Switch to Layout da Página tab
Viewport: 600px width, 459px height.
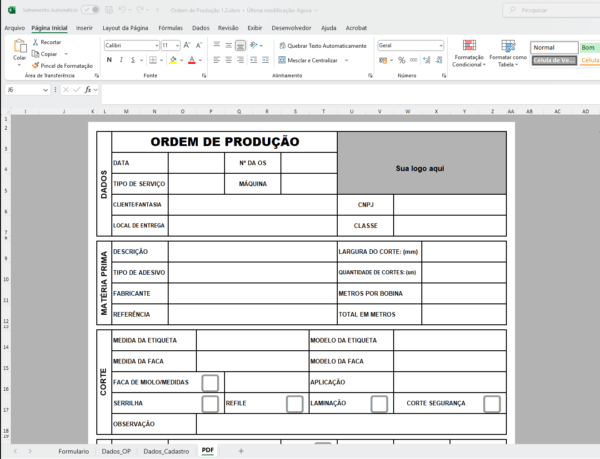point(125,28)
